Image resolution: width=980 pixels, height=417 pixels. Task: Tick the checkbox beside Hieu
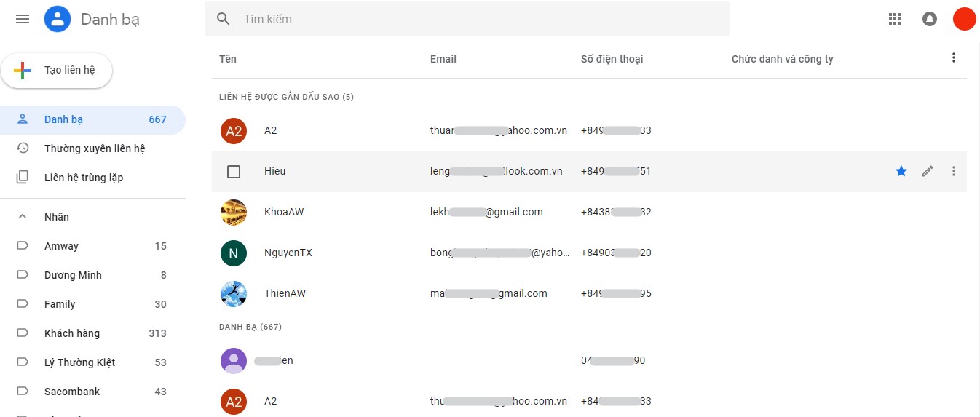tap(234, 172)
